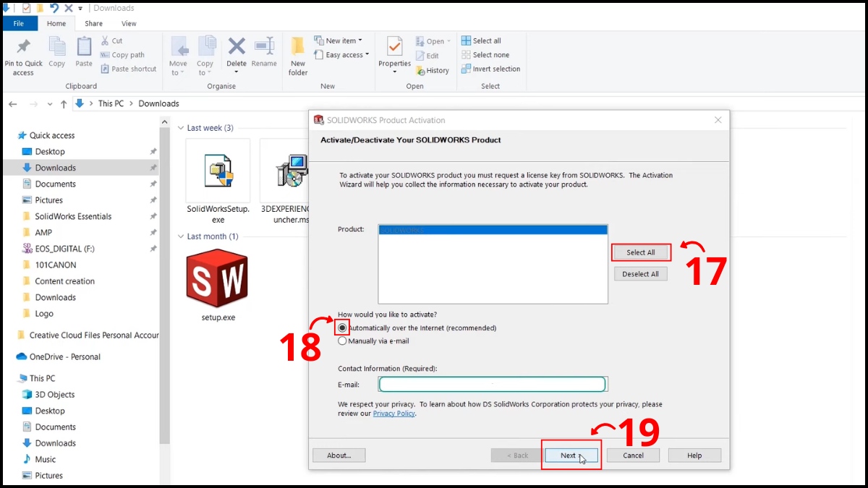Click Invert selection in ribbon
Screen dimensions: 868x488
[x=490, y=69]
